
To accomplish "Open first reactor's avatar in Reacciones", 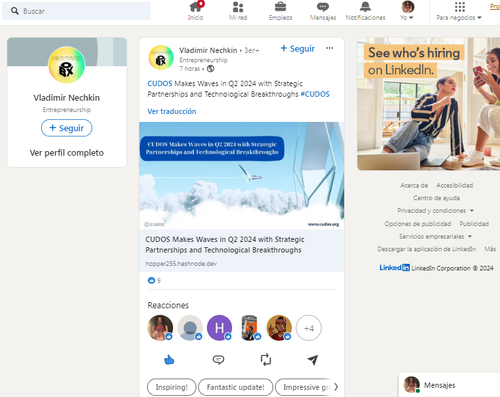I will [x=160, y=328].
